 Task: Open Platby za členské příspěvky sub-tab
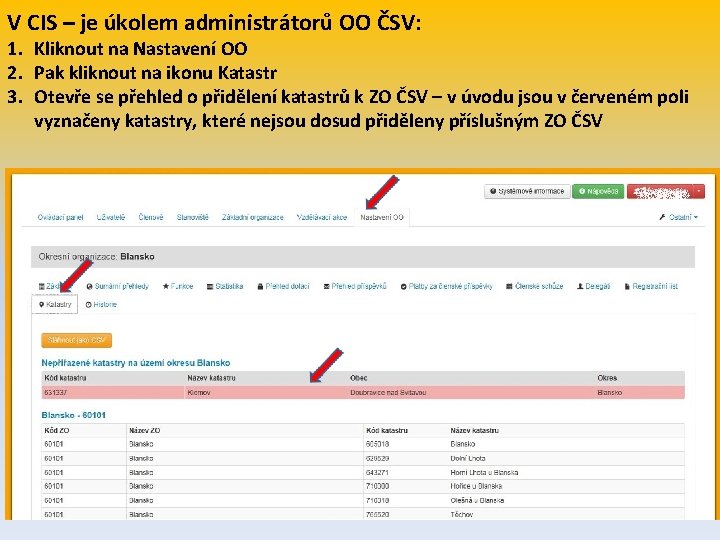tap(446, 286)
